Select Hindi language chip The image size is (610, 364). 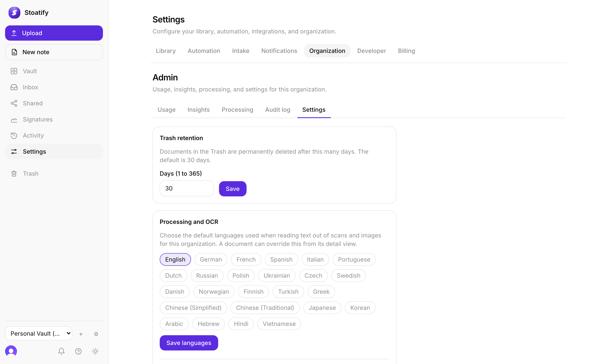coord(241,324)
